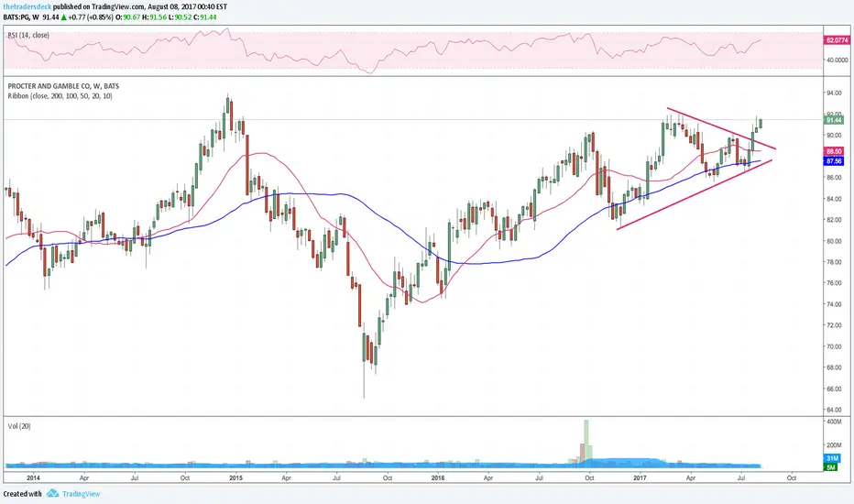Click the 2015 time axis label
The height and width of the screenshot is (504, 854).
[235, 477]
